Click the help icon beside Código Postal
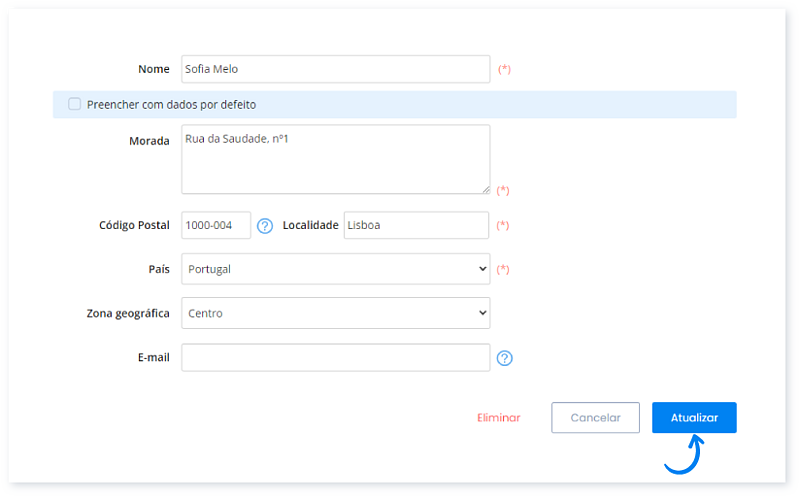 pos(265,226)
